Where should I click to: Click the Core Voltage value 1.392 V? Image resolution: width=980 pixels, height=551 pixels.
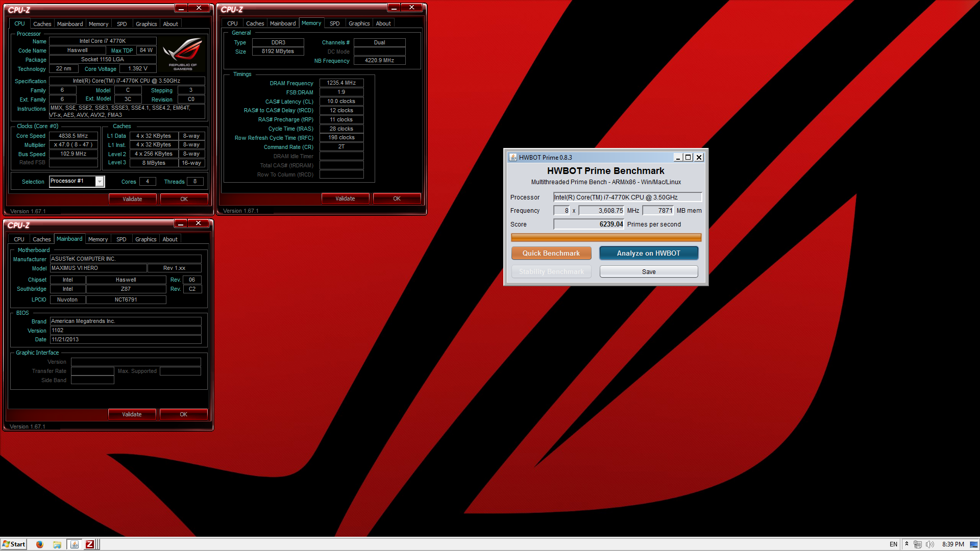pyautogui.click(x=138, y=68)
